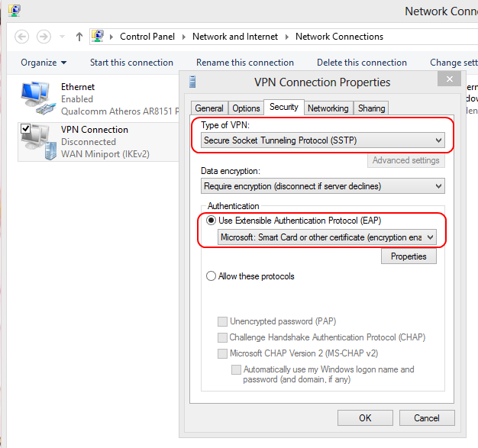Select Allow these protocols radio button
The image size is (478, 448).
click(212, 276)
